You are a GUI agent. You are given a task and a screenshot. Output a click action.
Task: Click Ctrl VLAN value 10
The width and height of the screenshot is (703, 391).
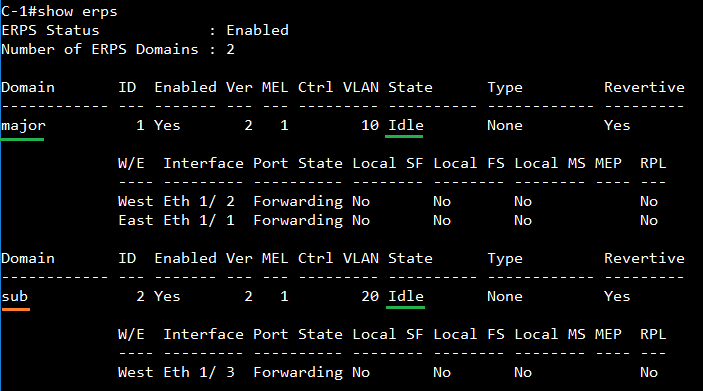tap(370, 125)
